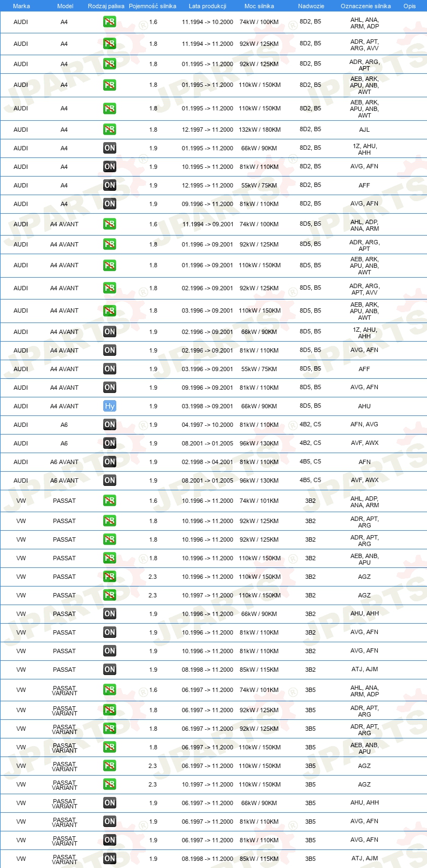This screenshot has width=427, height=868.
Task: Click the ADR, APT, ARG, AVV engine codes cell
Action: coord(364,45)
